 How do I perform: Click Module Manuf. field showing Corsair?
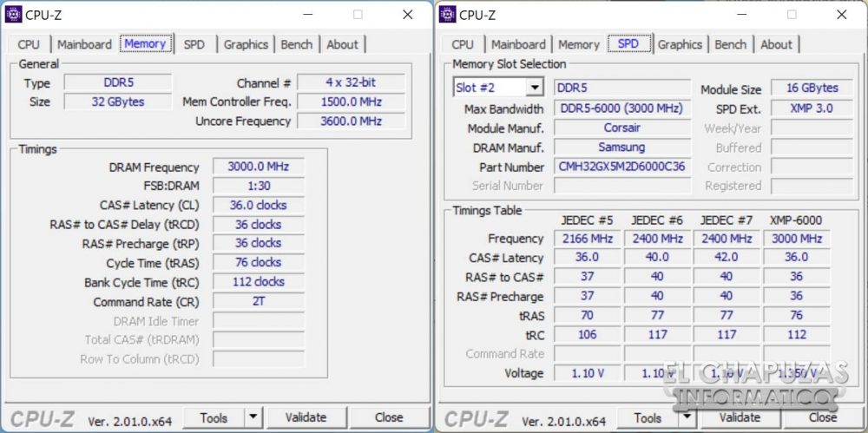point(622,128)
